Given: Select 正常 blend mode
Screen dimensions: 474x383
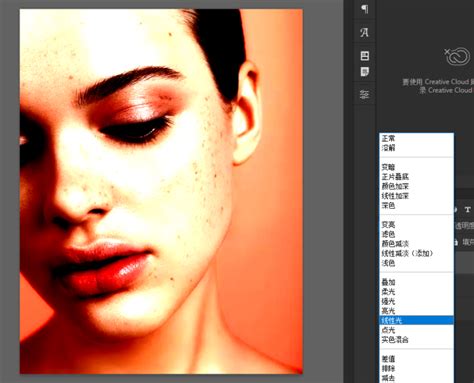Looking at the screenshot, I should (x=388, y=138).
